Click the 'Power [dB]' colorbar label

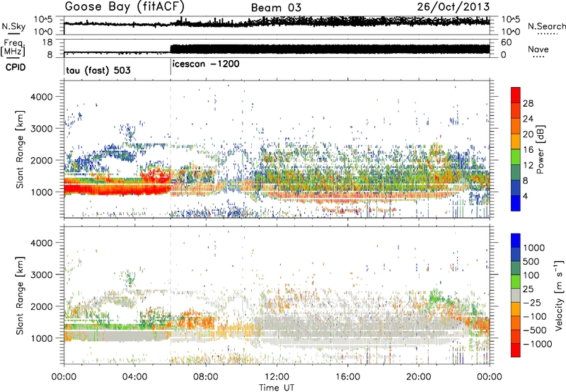[540, 149]
